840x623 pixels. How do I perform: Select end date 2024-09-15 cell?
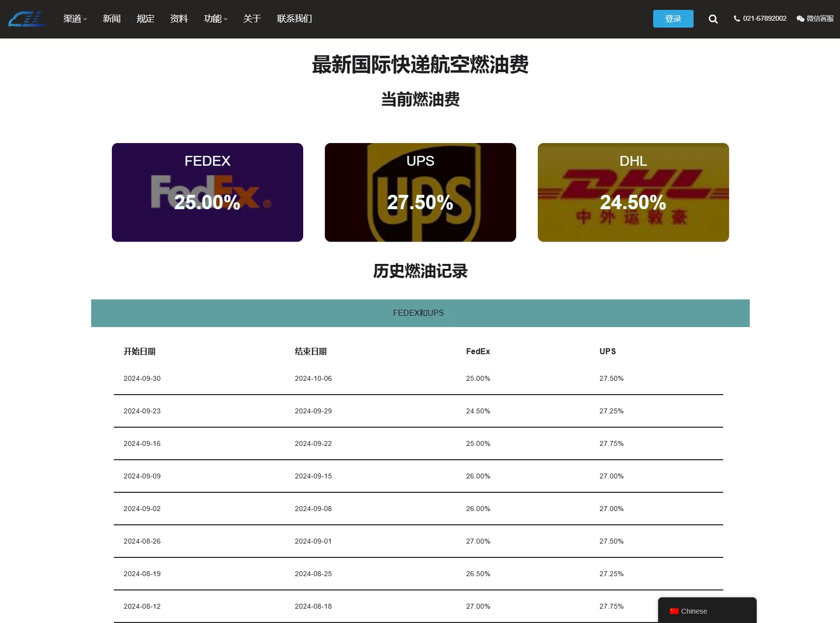[313, 476]
